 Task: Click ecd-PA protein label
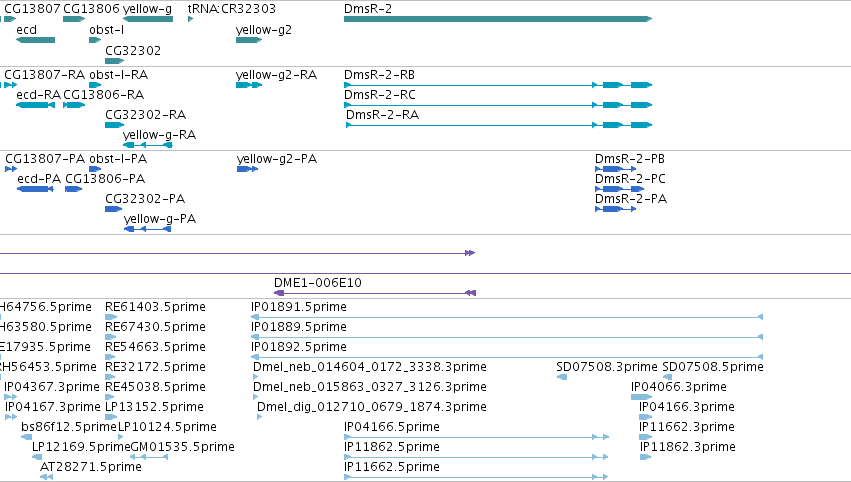[x=39, y=179]
